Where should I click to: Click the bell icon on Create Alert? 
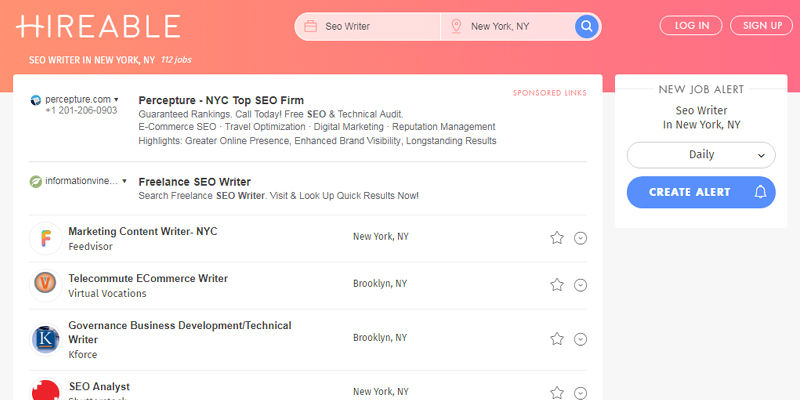pos(760,192)
